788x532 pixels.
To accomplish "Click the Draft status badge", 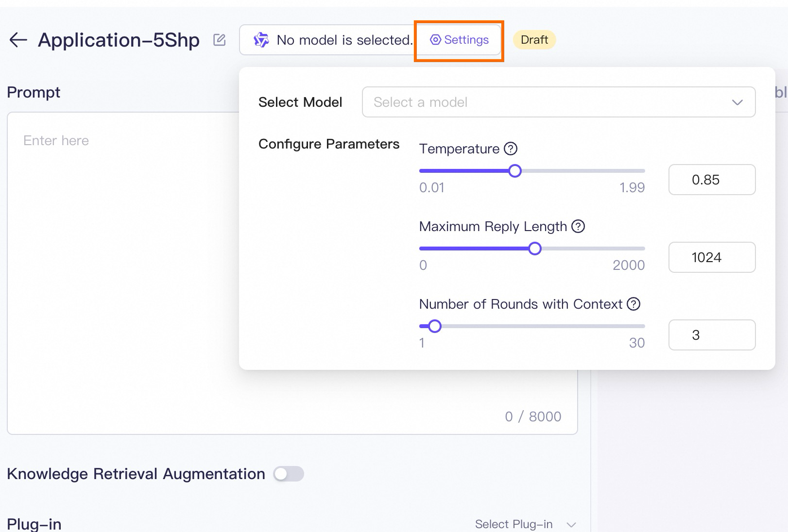I will point(534,40).
